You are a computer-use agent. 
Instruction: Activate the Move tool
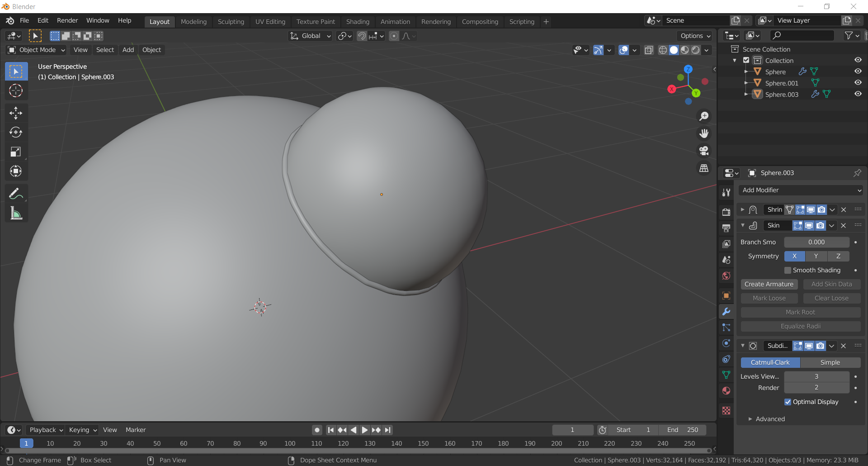coord(16,113)
